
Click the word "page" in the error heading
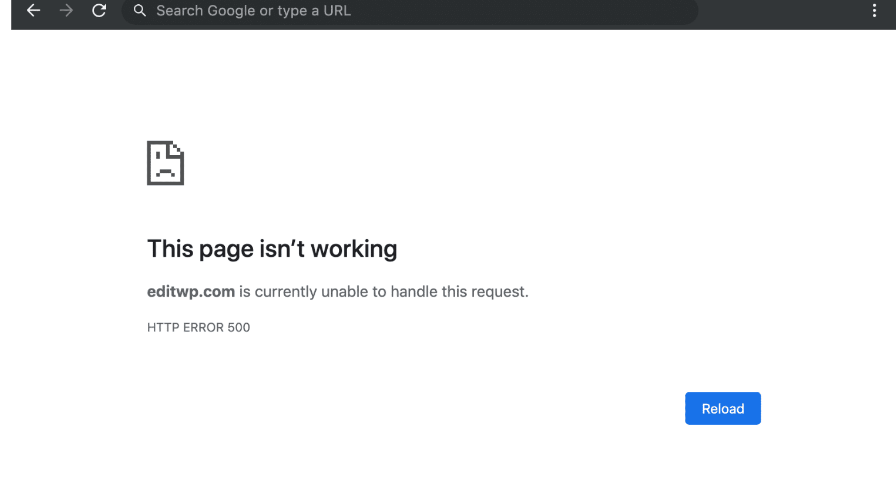coord(228,249)
